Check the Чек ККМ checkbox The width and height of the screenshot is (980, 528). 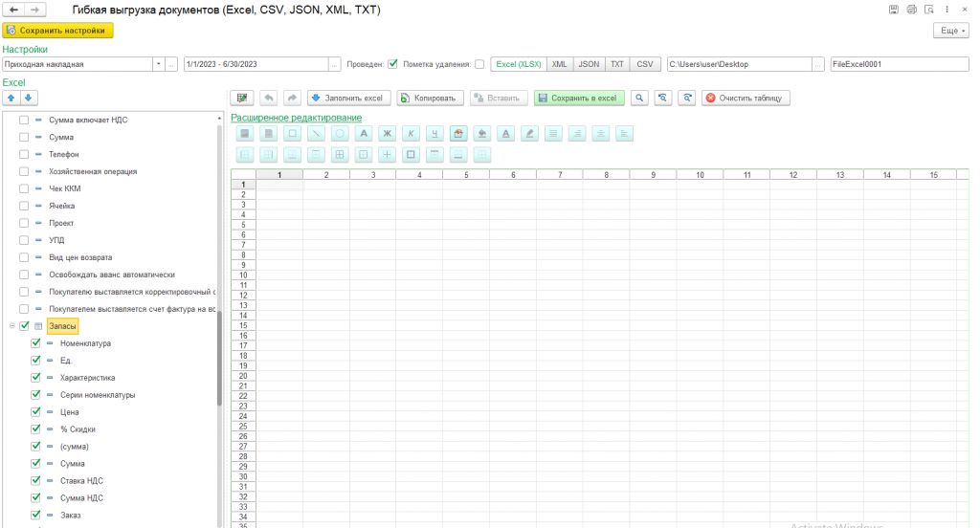tap(24, 188)
